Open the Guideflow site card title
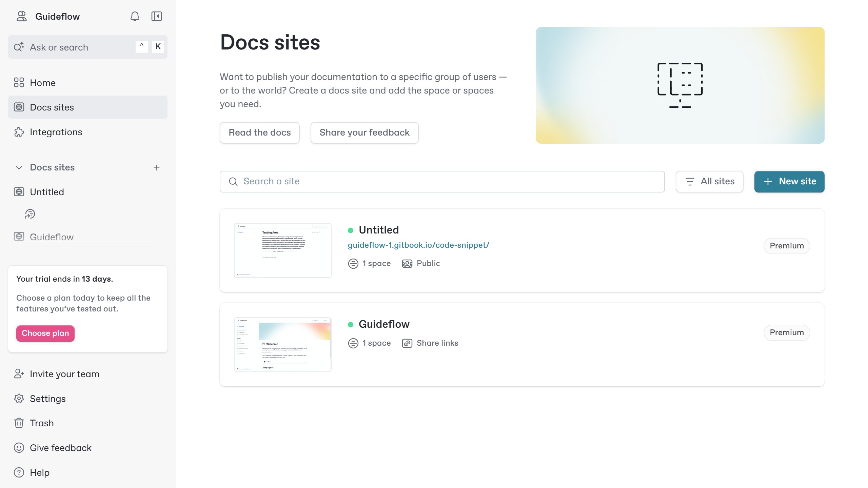This screenshot has height=488, width=868. [x=384, y=324]
